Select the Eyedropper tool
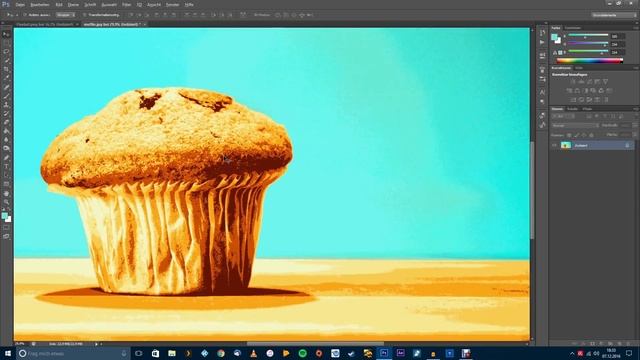This screenshot has width=640, height=360. pyautogui.click(x=7, y=78)
